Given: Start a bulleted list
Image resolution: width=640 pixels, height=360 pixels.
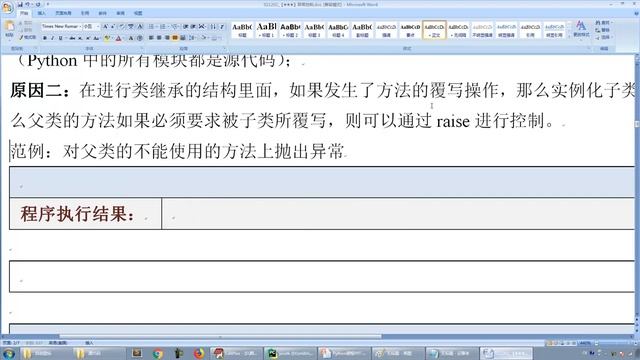Looking at the screenshot, I should pyautogui.click(x=151, y=27).
